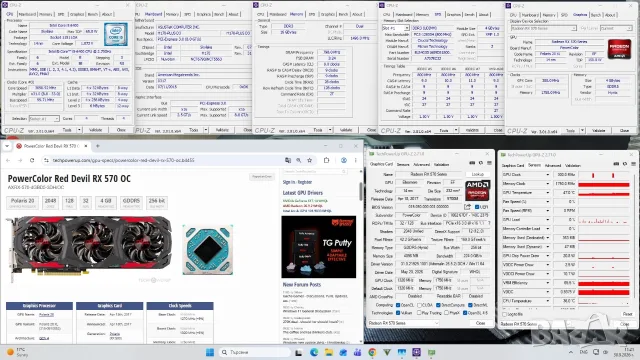Open Chrome extensions puzzle icon
This screenshot has width=640, height=360.
(x=327, y=160)
